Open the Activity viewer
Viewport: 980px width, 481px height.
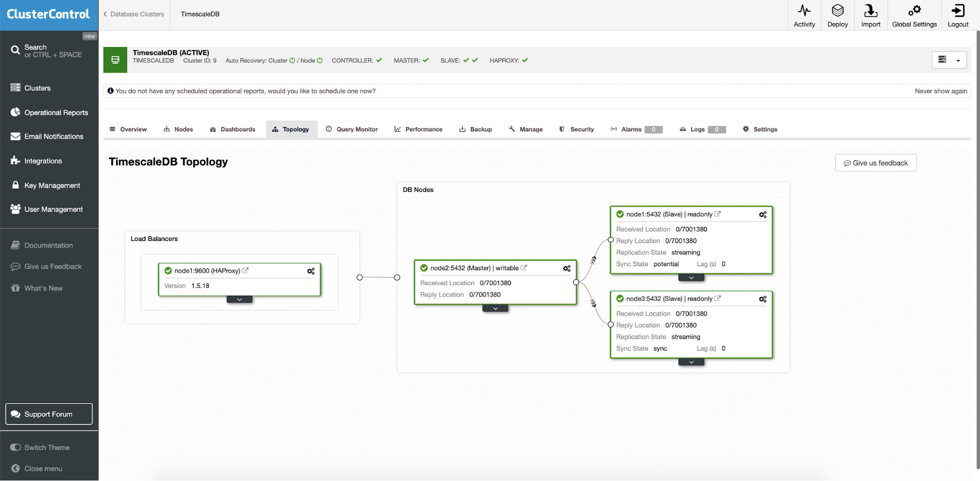point(804,15)
